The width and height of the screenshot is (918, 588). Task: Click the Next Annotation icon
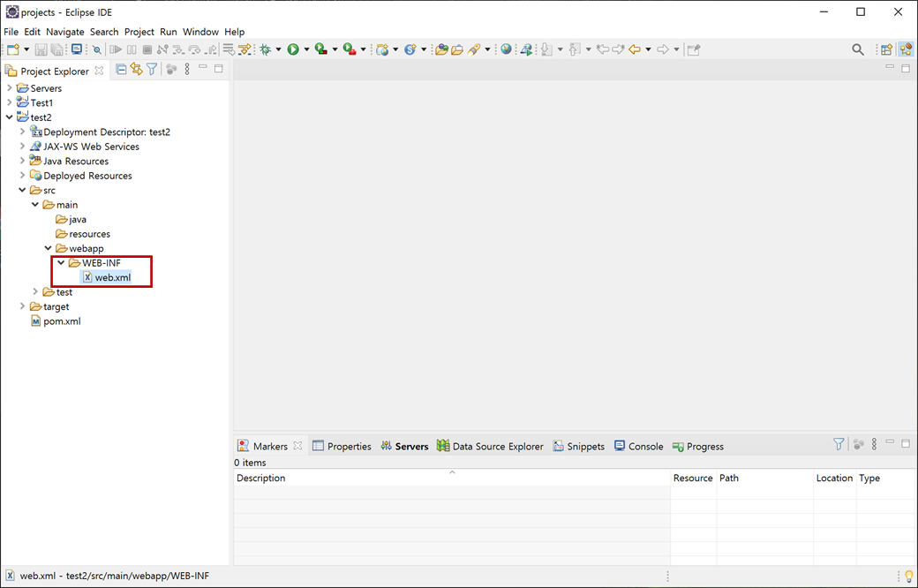[x=546, y=49]
